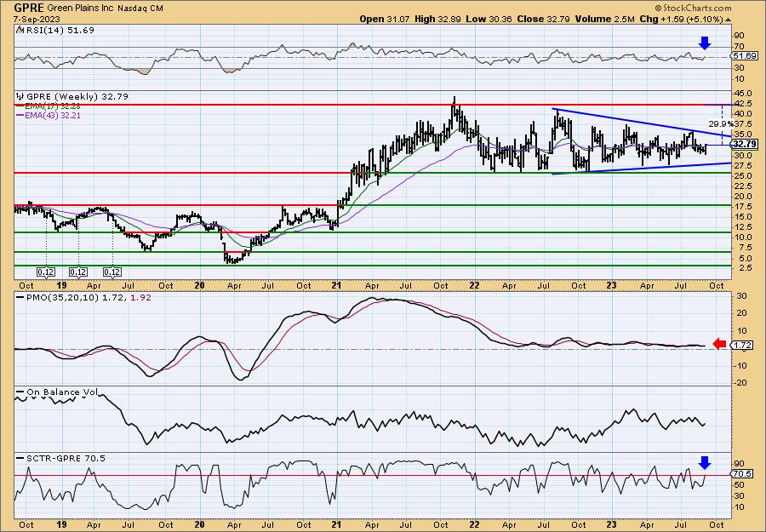The image size is (766, 532).
Task: Click the 32.79 price tag on the right axis
Action: coord(745,144)
